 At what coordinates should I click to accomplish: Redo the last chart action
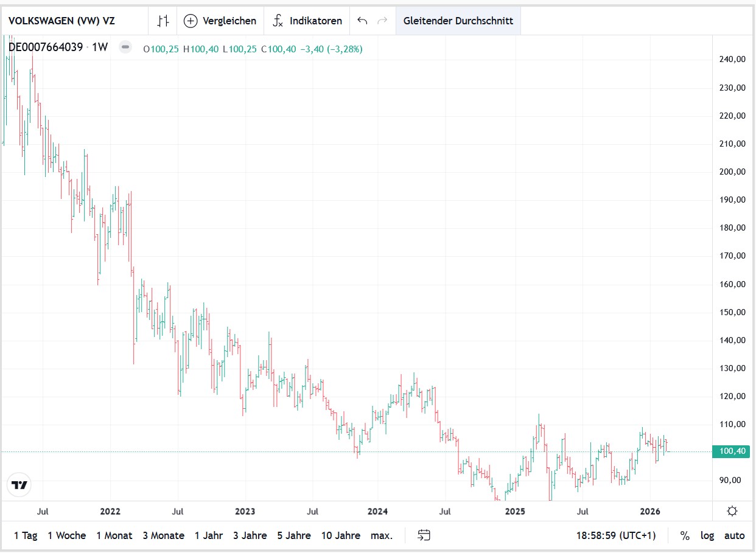pyautogui.click(x=382, y=21)
